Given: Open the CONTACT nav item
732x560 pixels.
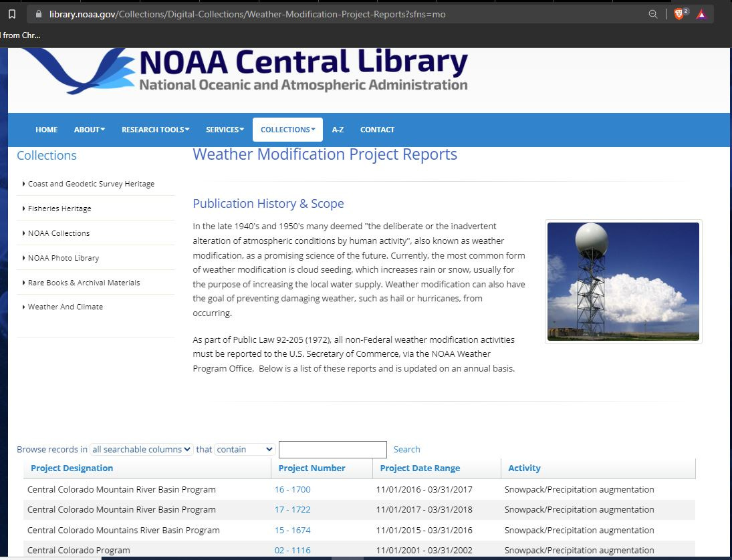Looking at the screenshot, I should point(377,130).
